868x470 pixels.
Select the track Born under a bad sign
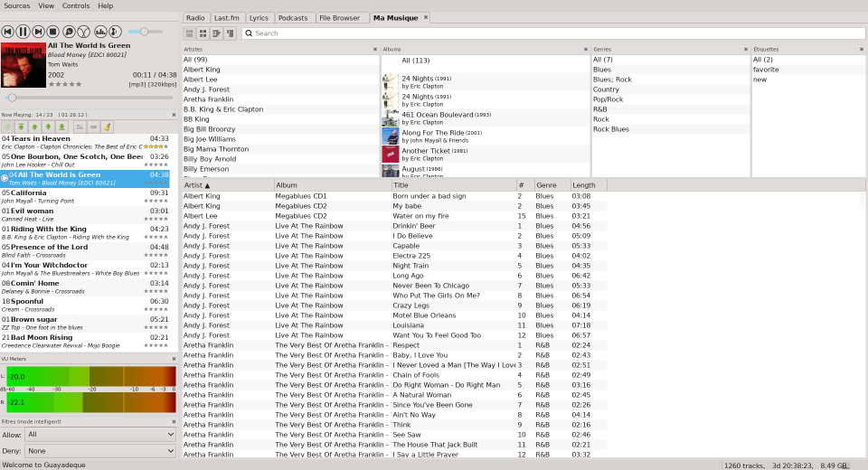point(395,196)
